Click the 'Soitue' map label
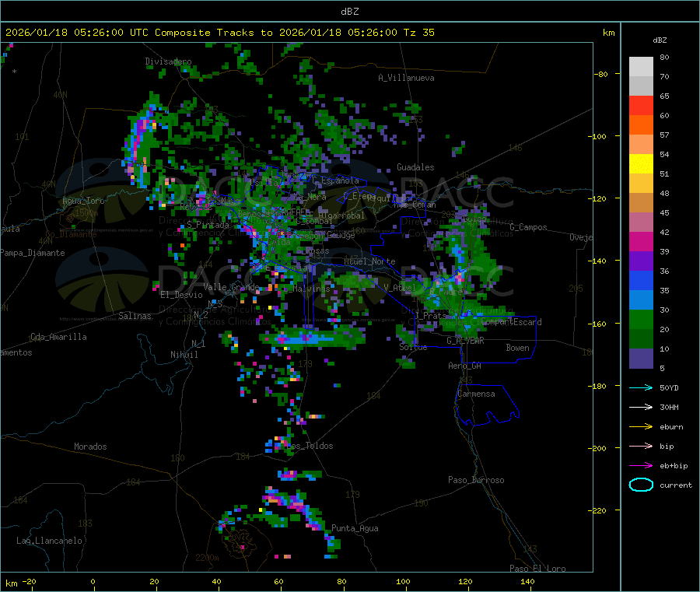700x592 pixels. pyautogui.click(x=413, y=347)
